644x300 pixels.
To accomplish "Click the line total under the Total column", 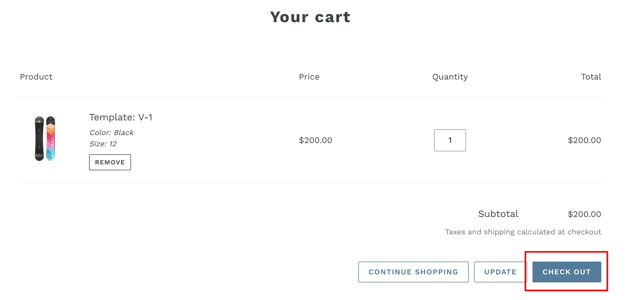I will coord(584,140).
